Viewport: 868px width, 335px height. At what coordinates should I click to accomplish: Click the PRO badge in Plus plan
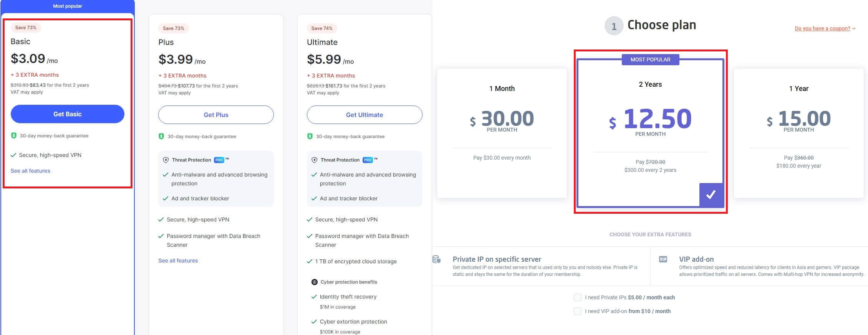[x=219, y=160]
